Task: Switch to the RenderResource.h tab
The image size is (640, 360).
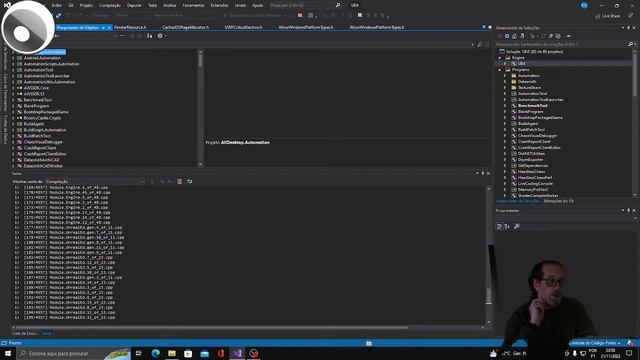Action: [130, 27]
